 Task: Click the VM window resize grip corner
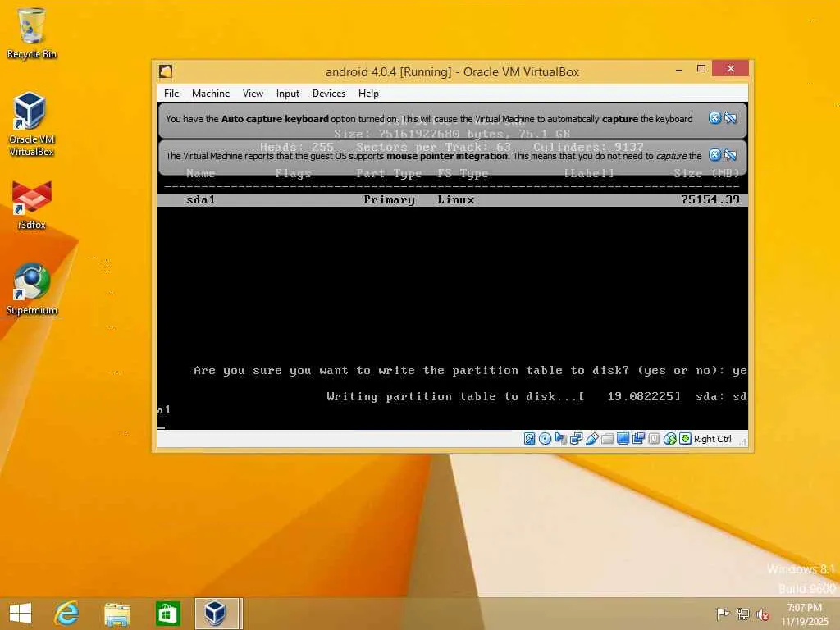[x=743, y=442]
